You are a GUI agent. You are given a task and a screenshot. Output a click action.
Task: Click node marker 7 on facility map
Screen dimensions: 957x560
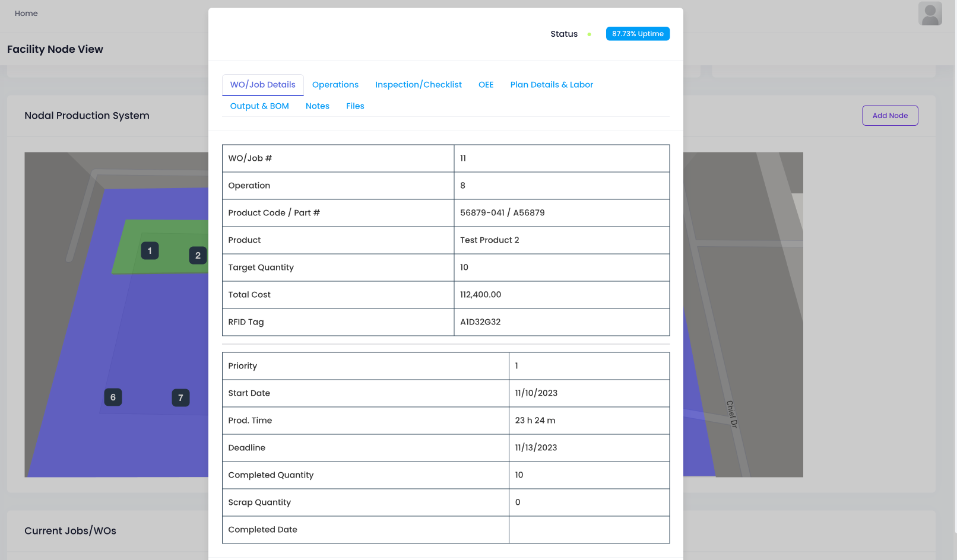(180, 398)
